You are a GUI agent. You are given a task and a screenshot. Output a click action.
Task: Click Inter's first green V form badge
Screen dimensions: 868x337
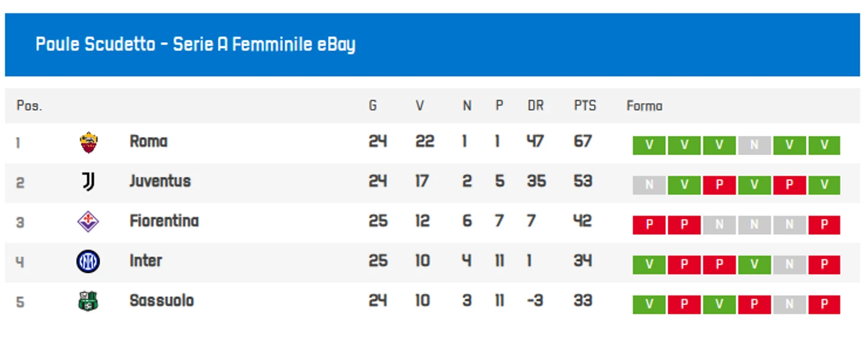649,265
